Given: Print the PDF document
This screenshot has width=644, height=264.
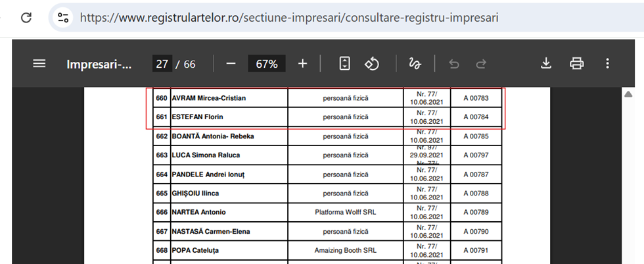Looking at the screenshot, I should [x=576, y=64].
